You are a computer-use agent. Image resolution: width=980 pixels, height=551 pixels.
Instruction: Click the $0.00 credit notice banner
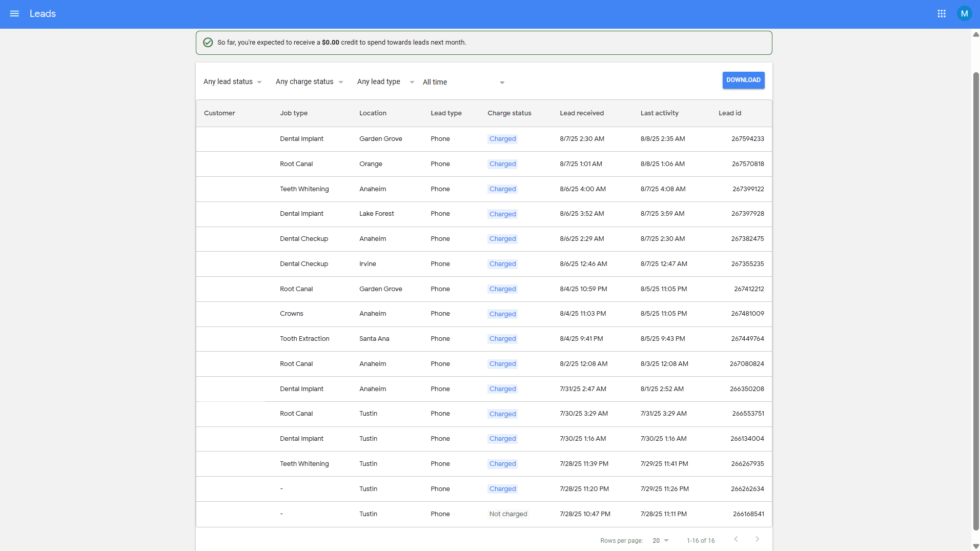pyautogui.click(x=484, y=43)
